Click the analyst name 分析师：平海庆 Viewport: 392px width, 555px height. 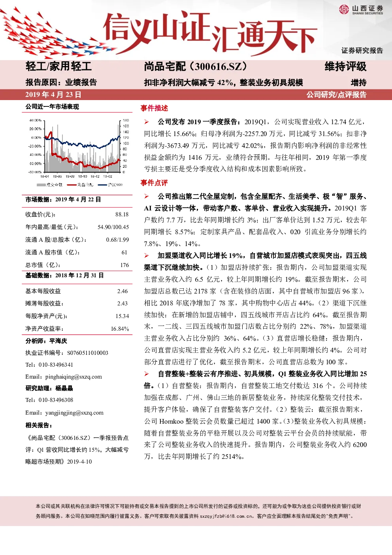46,341
